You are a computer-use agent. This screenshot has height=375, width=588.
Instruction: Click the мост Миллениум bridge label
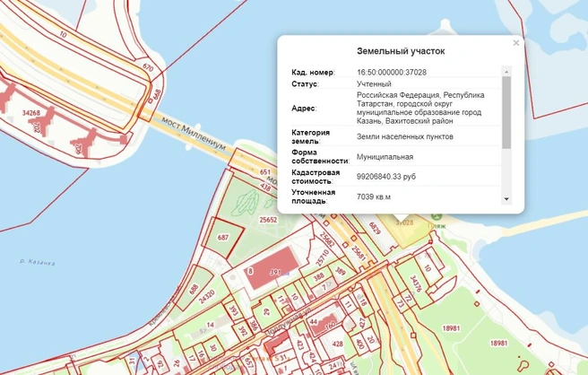[x=194, y=134]
